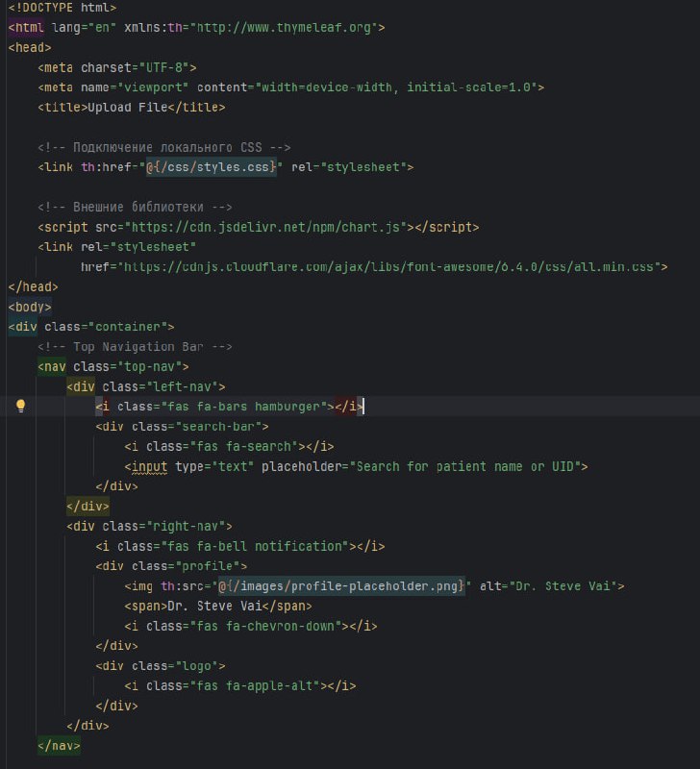The height and width of the screenshot is (769, 700).
Task: Click the Search for patient name placeholder value
Action: pyautogui.click(x=465, y=467)
